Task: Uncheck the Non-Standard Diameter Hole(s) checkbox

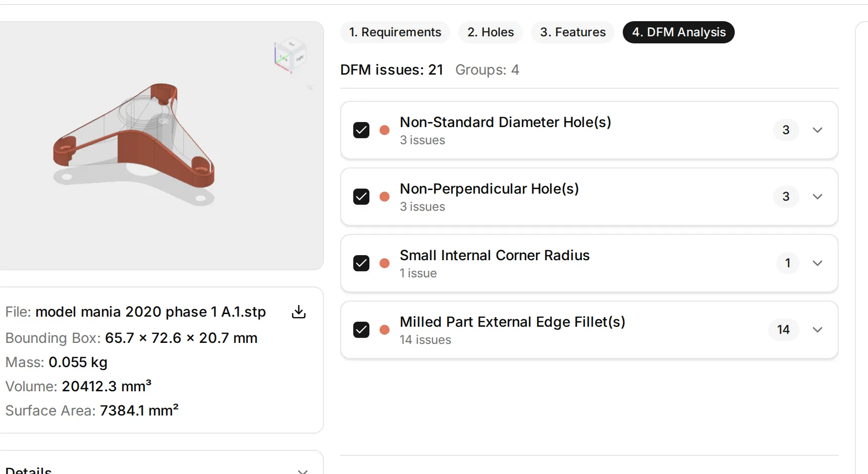Action: coord(361,130)
